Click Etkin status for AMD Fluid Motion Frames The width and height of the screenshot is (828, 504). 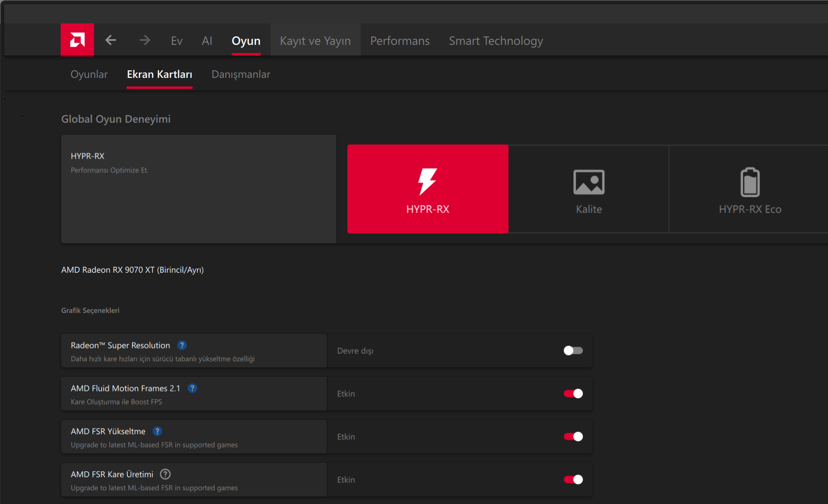coord(346,394)
